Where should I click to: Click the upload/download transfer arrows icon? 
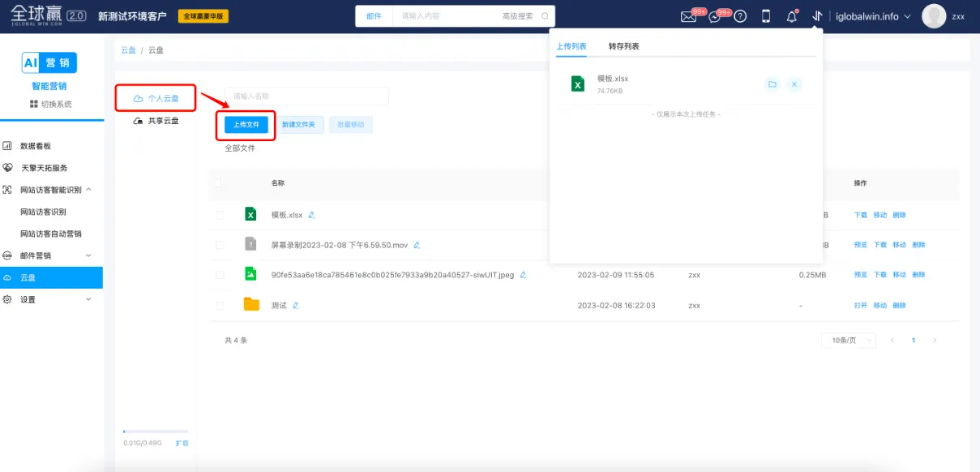click(x=817, y=16)
